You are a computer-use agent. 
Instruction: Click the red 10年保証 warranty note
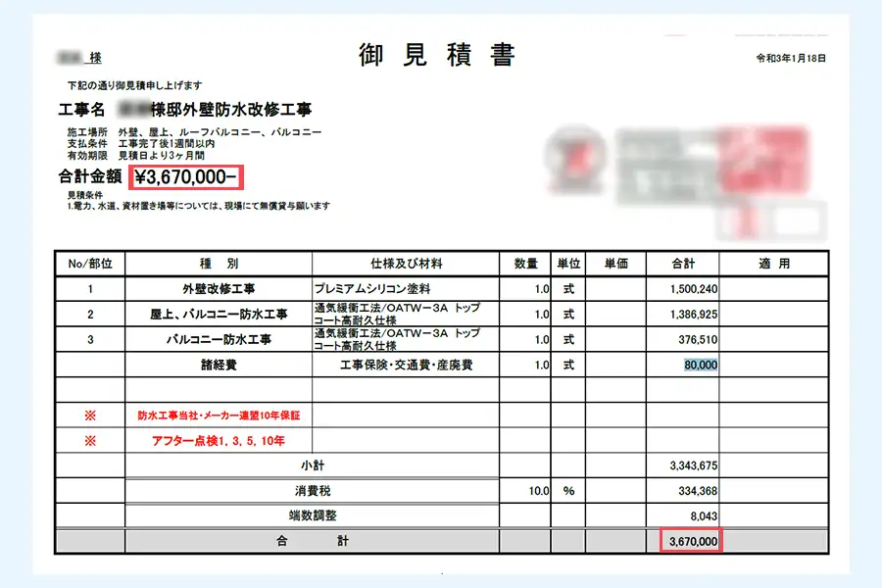pyautogui.click(x=219, y=415)
